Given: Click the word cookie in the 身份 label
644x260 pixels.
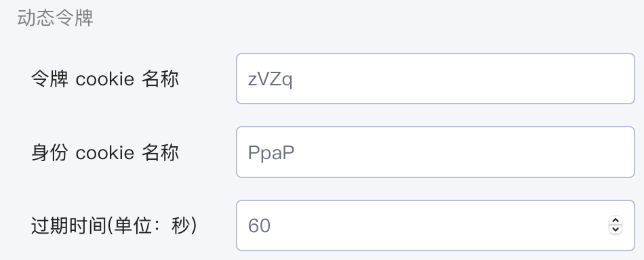Looking at the screenshot, I should pyautogui.click(x=104, y=153).
